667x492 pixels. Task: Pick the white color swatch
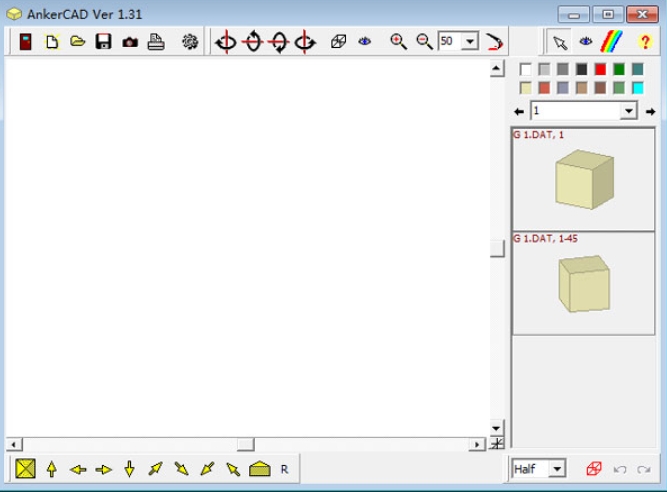525,69
